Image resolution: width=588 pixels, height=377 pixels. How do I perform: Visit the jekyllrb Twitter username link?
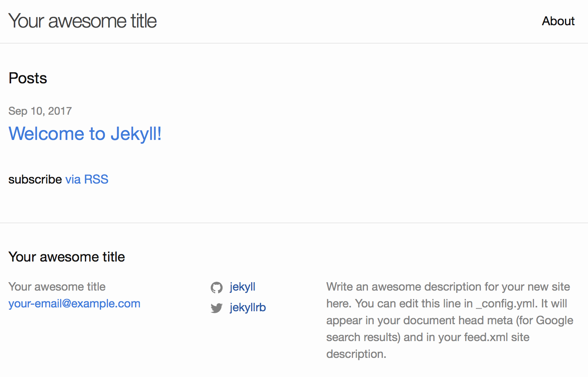pos(248,307)
